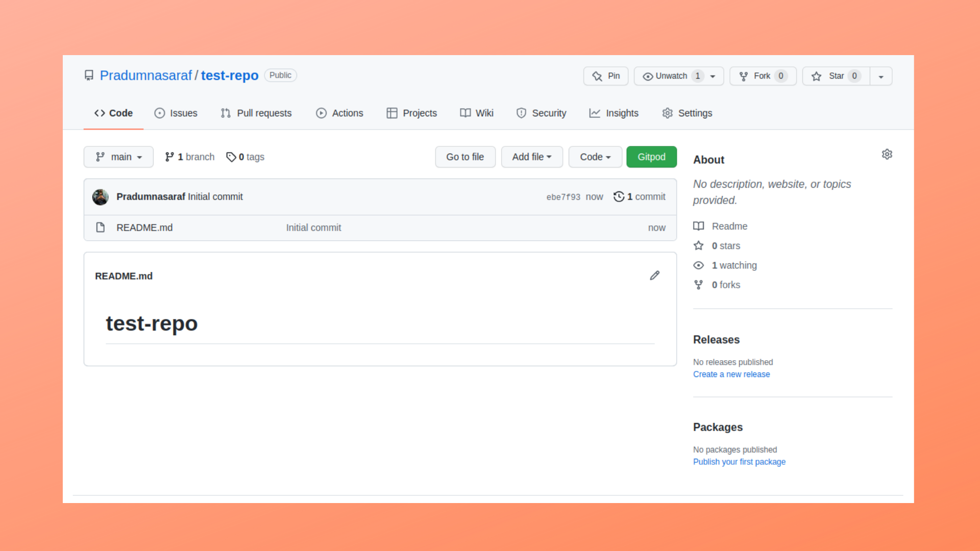Viewport: 980px width, 551px height.
Task: Star the repository
Action: click(x=836, y=76)
